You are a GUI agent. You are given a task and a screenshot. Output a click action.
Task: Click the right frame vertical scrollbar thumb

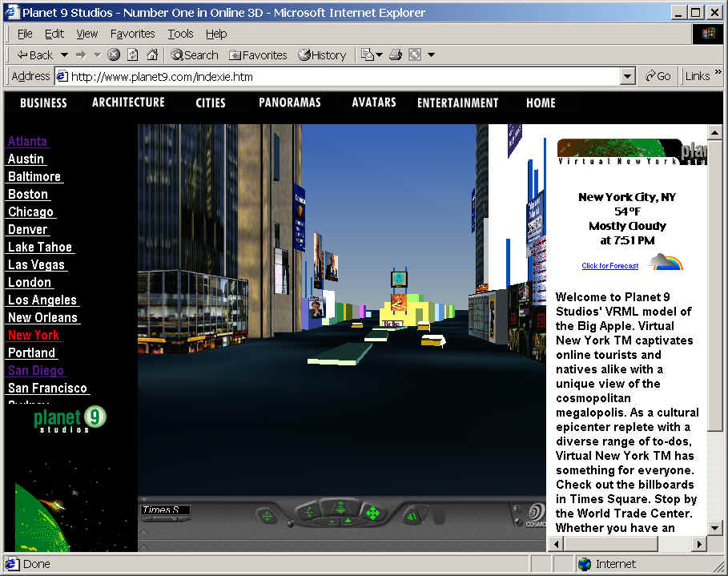pos(714,286)
